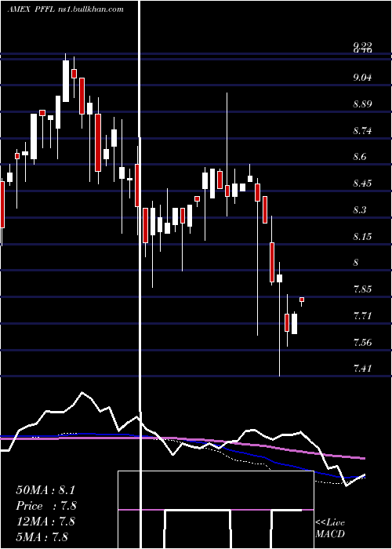Image resolution: width=392 pixels, height=549 pixels.
Task: Click the 8.74 price axis label
Action: click(362, 131)
